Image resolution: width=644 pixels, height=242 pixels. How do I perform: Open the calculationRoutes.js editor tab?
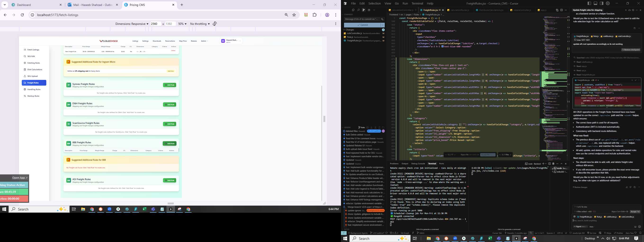tap(460, 10)
